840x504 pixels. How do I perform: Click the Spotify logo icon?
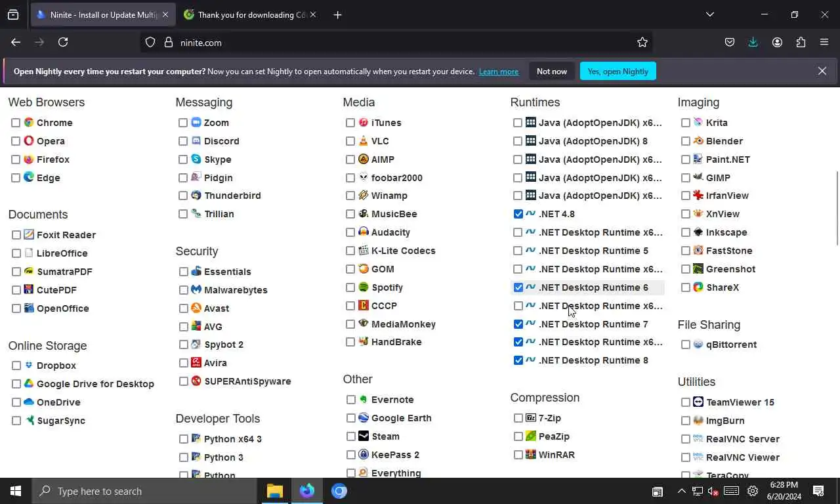[x=364, y=287]
